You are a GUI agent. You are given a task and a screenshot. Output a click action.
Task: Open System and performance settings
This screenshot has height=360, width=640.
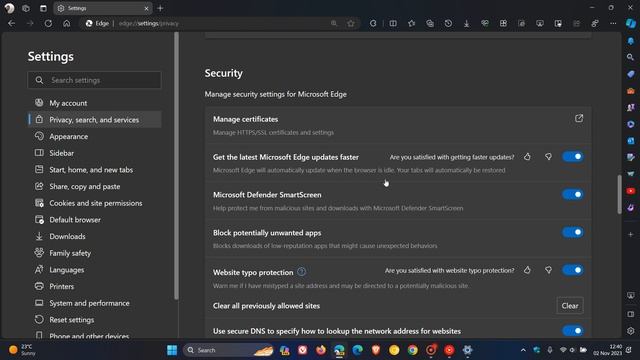pos(94,303)
